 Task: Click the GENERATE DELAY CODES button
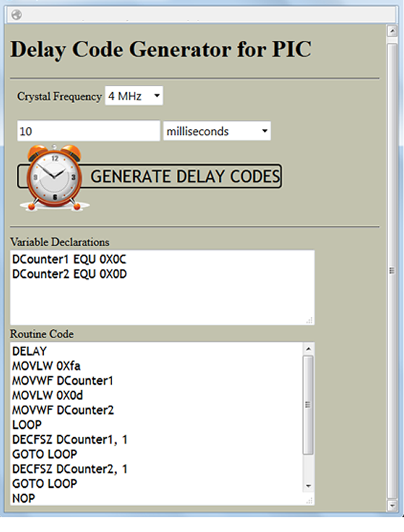click(x=149, y=176)
